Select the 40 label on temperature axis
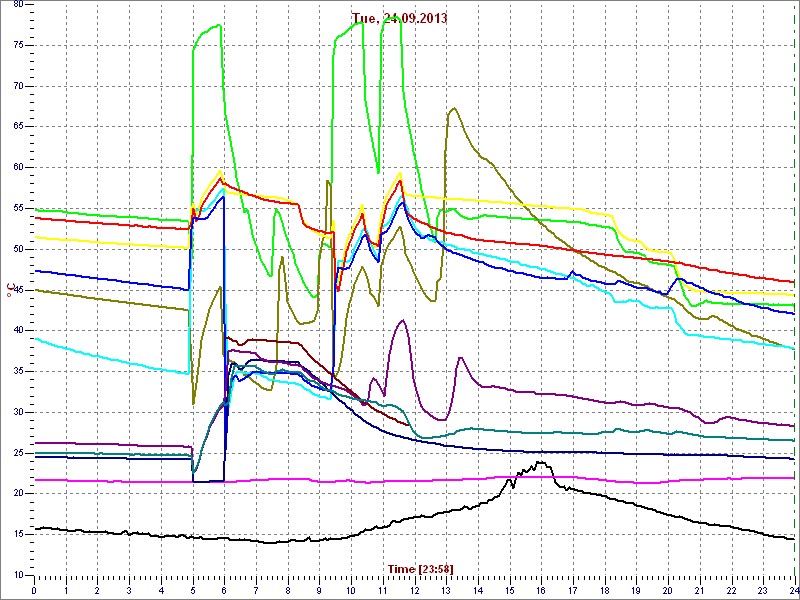This screenshot has height=600, width=800. pos(17,331)
